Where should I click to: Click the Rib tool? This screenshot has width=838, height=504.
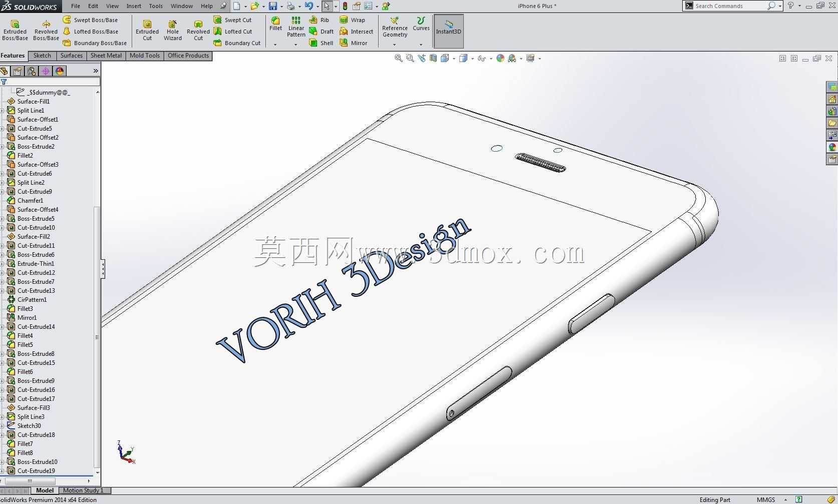click(x=320, y=20)
